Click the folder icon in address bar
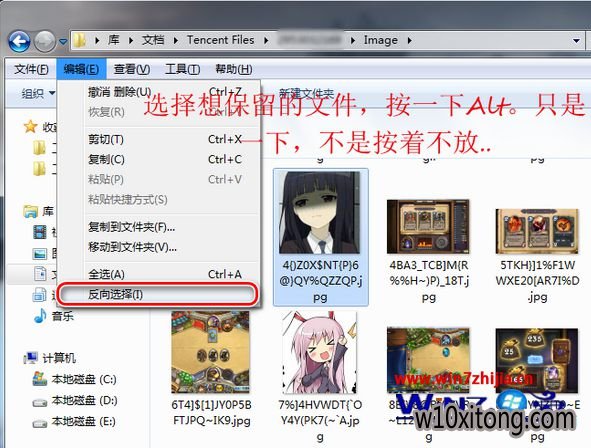This screenshot has width=591, height=448. (x=80, y=40)
